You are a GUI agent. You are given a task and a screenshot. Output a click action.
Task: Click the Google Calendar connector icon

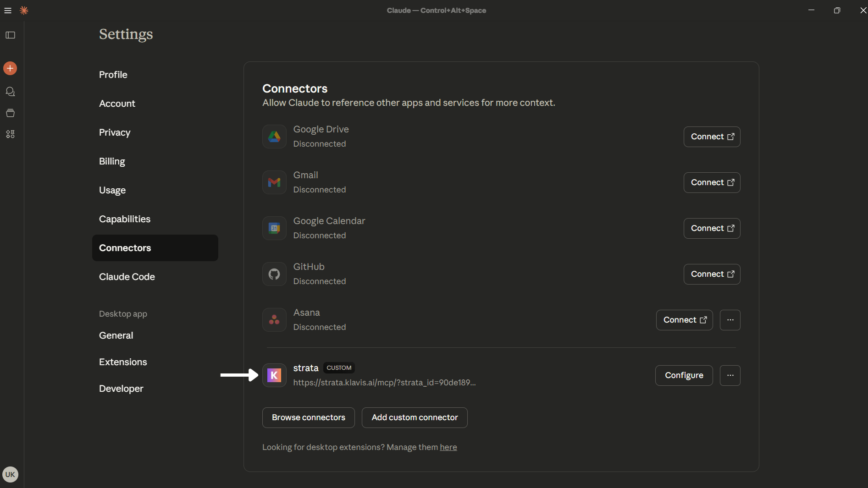tap(274, 228)
